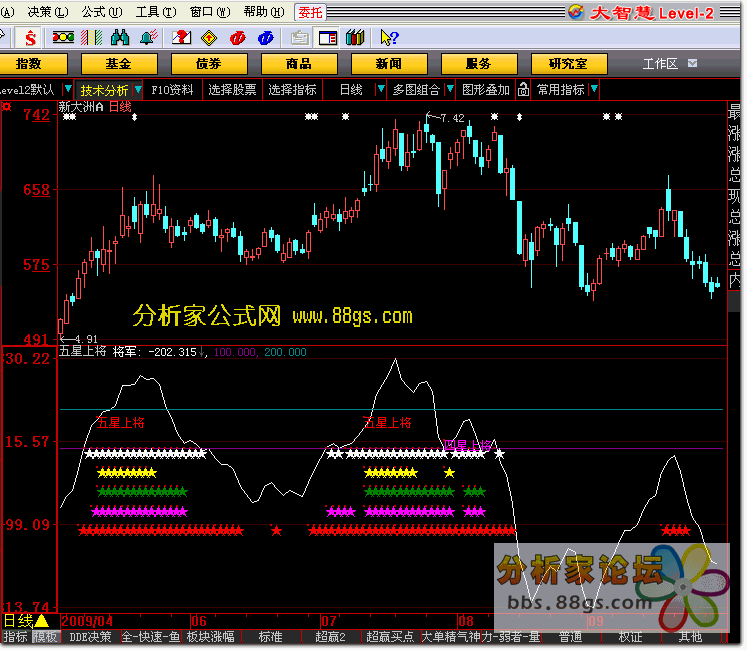The height and width of the screenshot is (650, 747).
Task: Select the 普通 bottom tab
Action: coord(570,637)
